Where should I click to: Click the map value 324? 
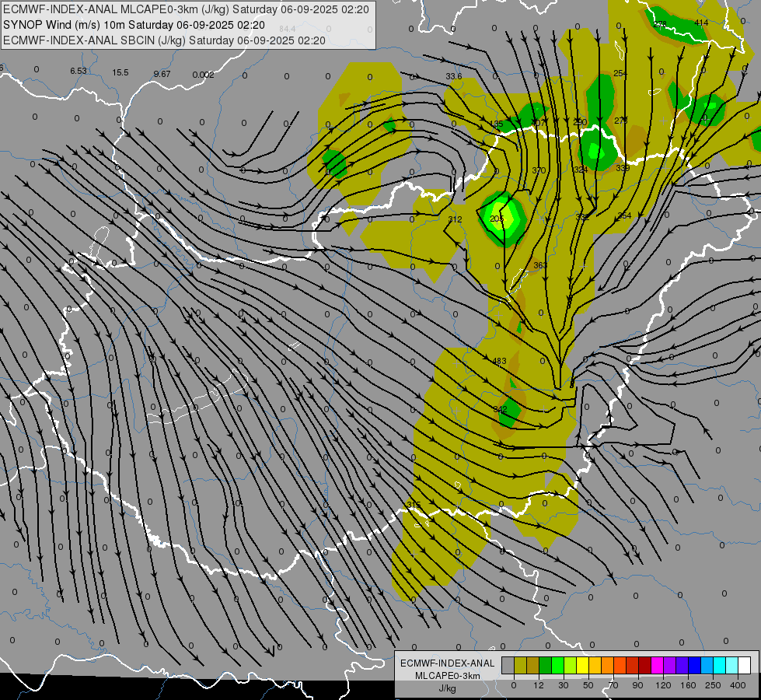(x=581, y=170)
